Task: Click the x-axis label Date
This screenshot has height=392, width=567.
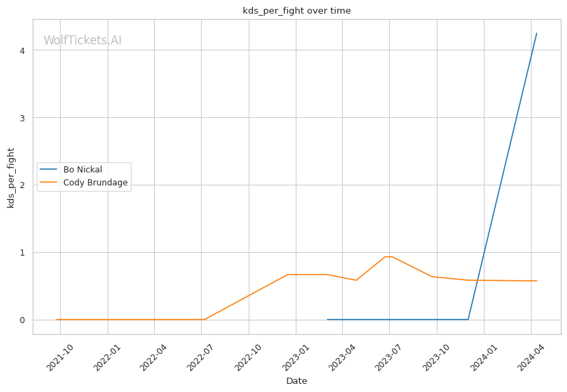Action: coord(296,381)
